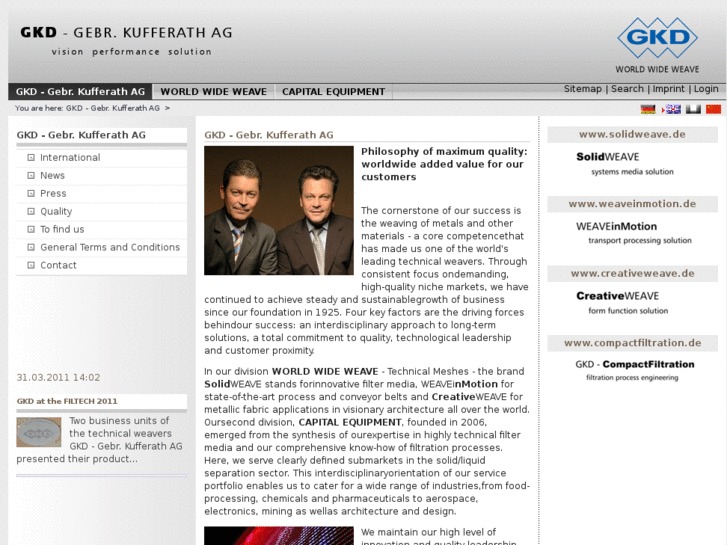Open the Imprint link
This screenshot has width=727, height=545.
pos(668,89)
